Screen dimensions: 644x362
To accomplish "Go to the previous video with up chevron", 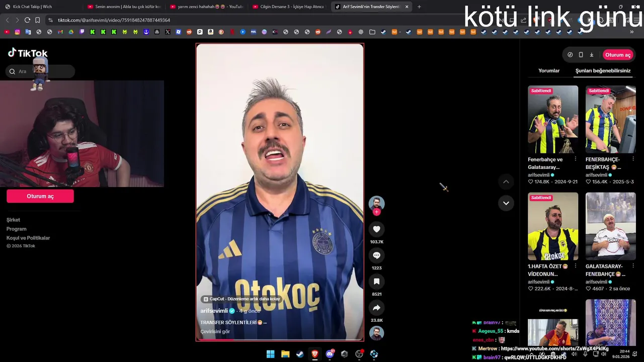I will pyautogui.click(x=506, y=182).
